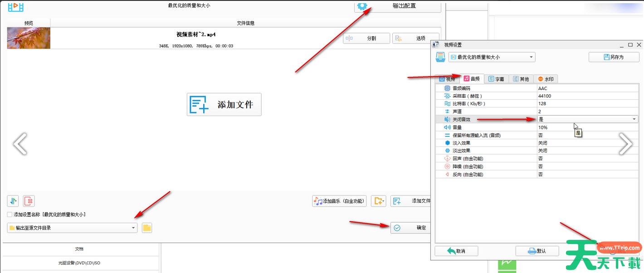This screenshot has width=644, height=273.
Task: Open the 视频 tab
Action: pos(447,79)
